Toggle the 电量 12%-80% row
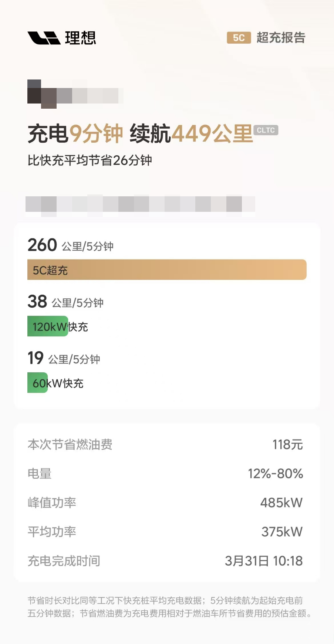Viewport: 334px width, 644px height. tap(166, 474)
